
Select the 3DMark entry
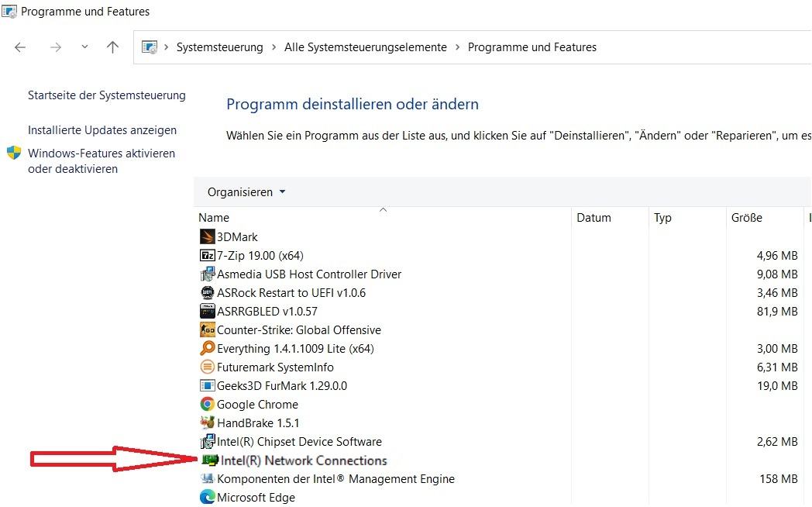(237, 236)
